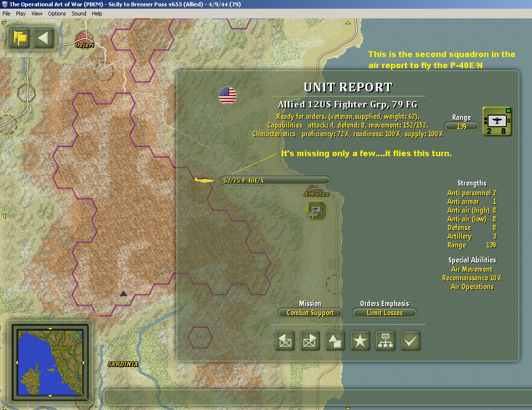Change the Combat Support mission
Viewport: 532px width, 410px height.
click(310, 313)
